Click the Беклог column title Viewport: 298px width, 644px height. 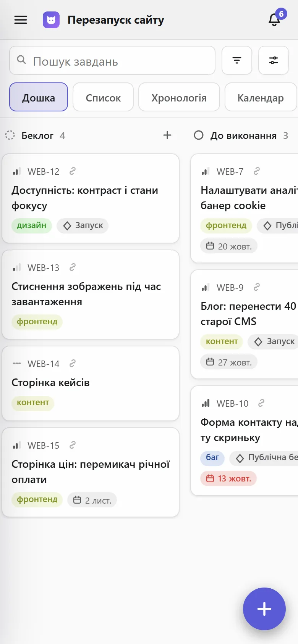[37, 135]
